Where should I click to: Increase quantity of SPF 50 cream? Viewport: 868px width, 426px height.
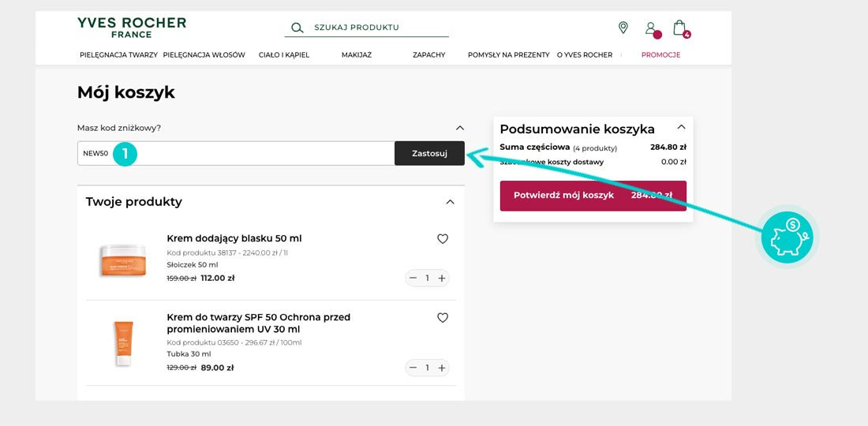pyautogui.click(x=442, y=368)
